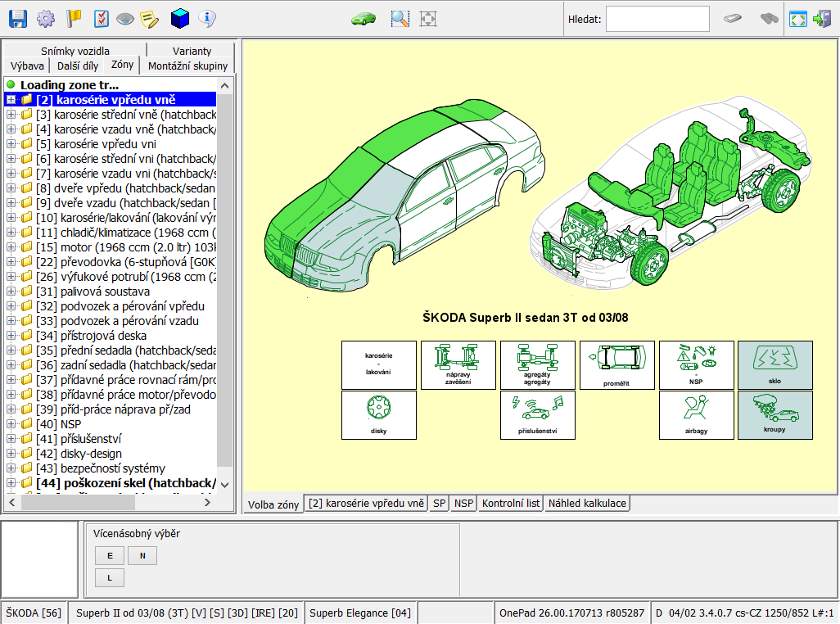Select '[11] chladič/klimatizace' tree item
This screenshot has width=840, height=624.
click(x=126, y=233)
